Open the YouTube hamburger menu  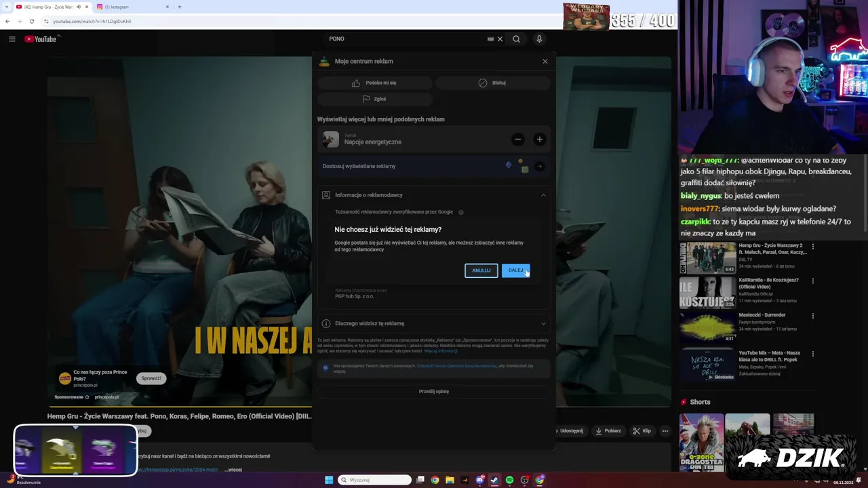[12, 39]
